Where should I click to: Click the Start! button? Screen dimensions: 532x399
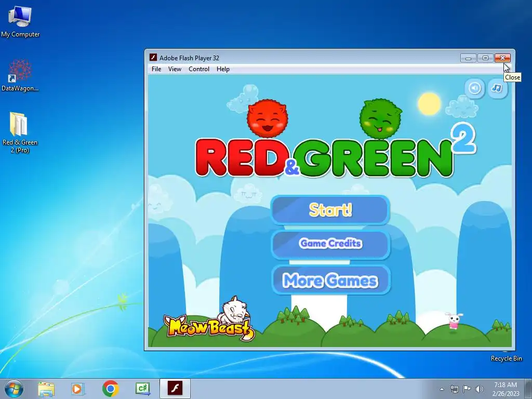click(x=330, y=210)
